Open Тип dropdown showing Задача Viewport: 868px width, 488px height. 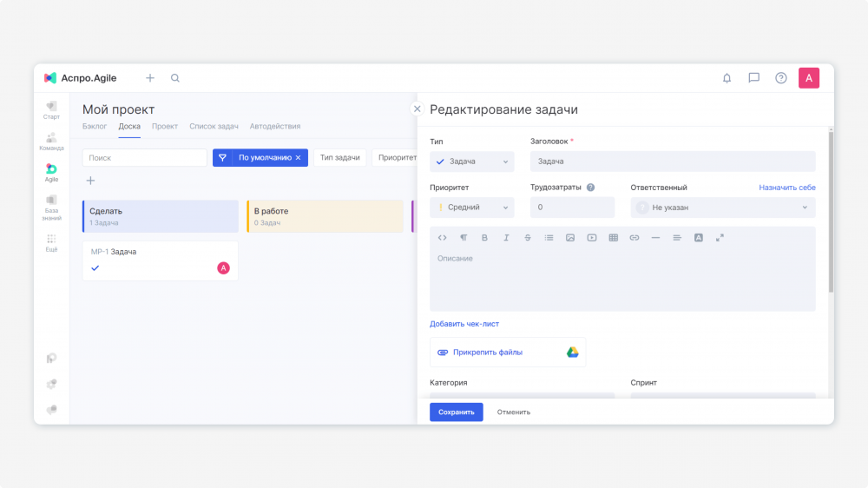coord(471,162)
